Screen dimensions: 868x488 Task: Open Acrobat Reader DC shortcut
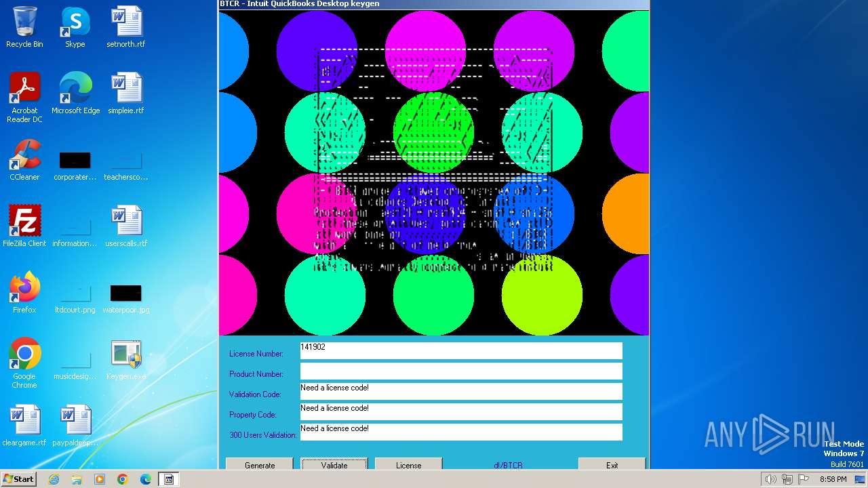[24, 97]
